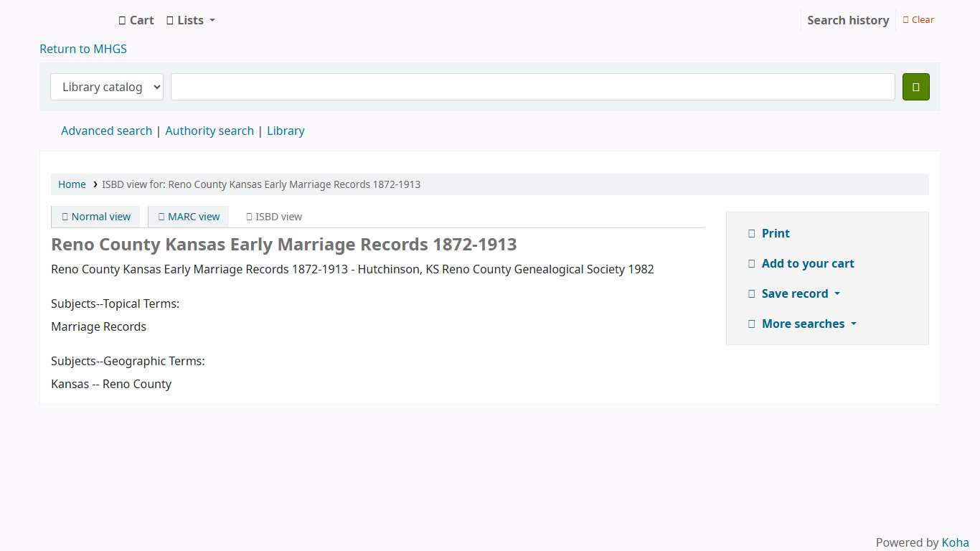
Task: Click the Add to your cart icon
Action: [x=751, y=264]
